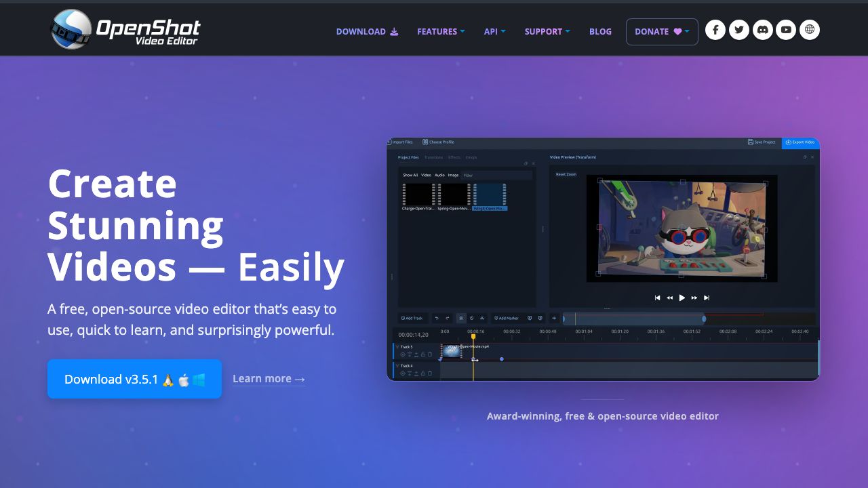Click Add Marker in the timeline toolbar

click(507, 318)
